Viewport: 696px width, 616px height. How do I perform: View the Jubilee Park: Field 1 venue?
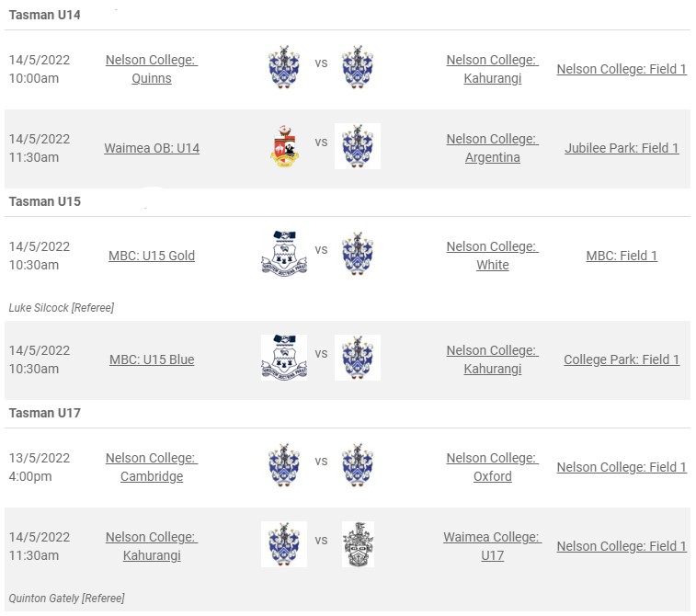[x=622, y=148]
